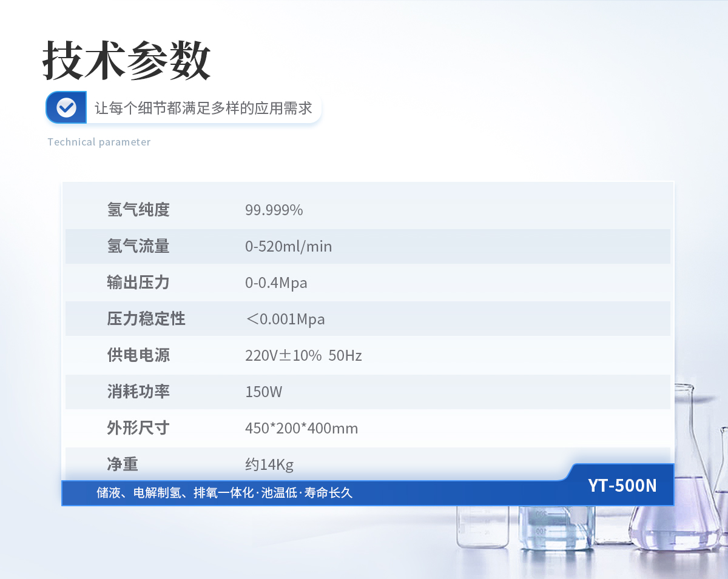The height and width of the screenshot is (579, 728).
Task: Click the 0-0.4Mpa output pressure value
Action: [276, 283]
